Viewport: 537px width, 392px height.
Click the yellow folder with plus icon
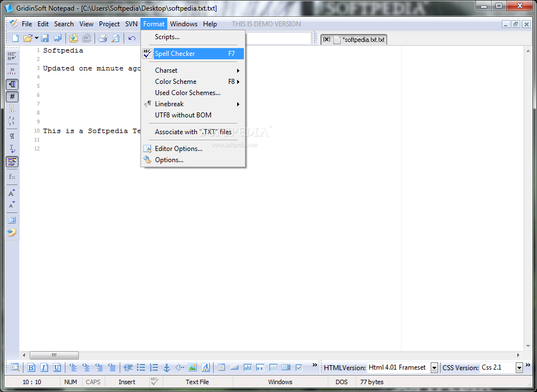74,39
